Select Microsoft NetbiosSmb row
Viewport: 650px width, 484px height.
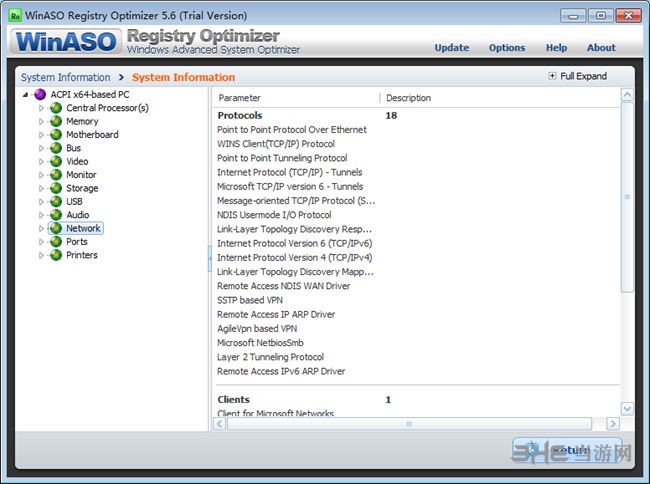click(417, 343)
